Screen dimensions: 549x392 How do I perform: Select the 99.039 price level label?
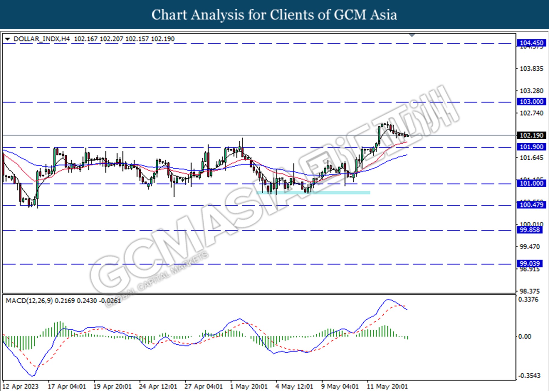(530, 264)
